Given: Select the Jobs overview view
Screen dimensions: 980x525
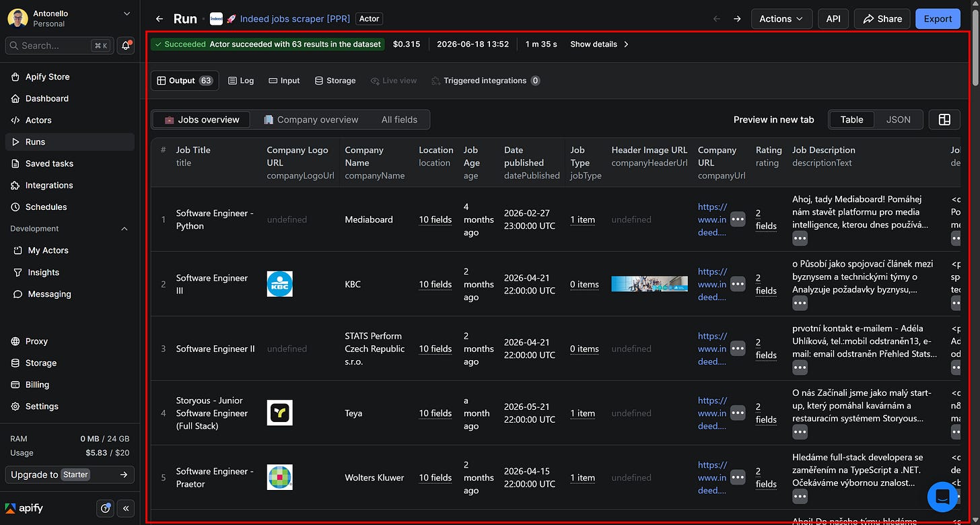Looking at the screenshot, I should (202, 120).
